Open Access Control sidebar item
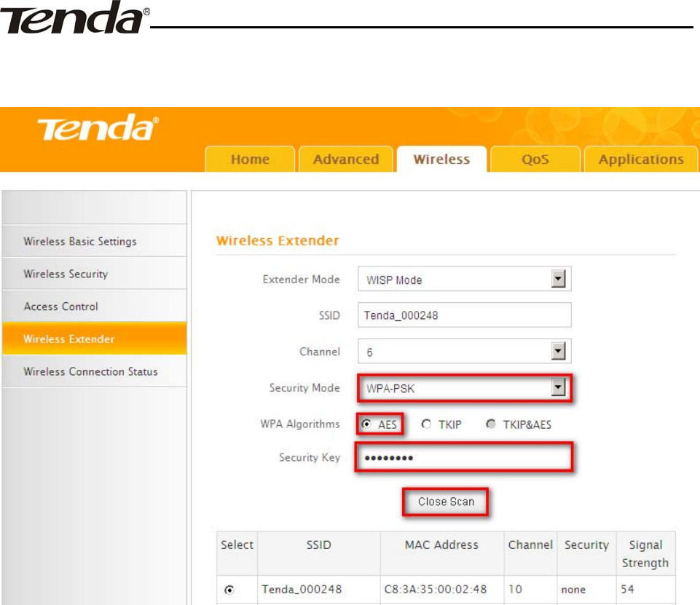700x605 pixels. 94,306
